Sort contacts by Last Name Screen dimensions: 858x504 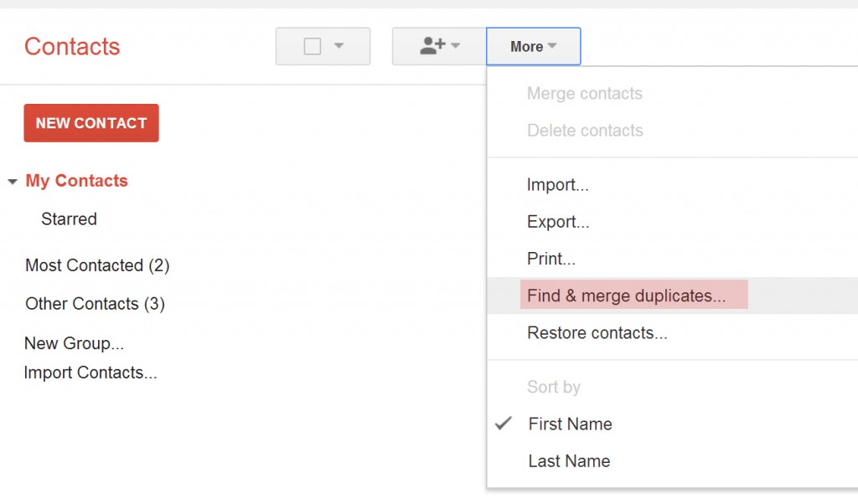[x=569, y=460]
